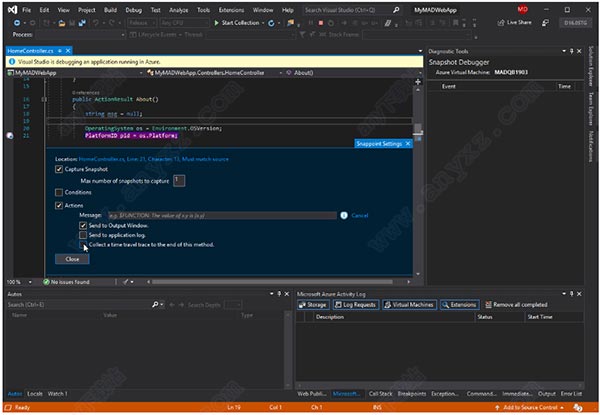Viewport: 600px width, 415px height.
Task: Enable the Conditions checkbox
Action: tap(59, 192)
